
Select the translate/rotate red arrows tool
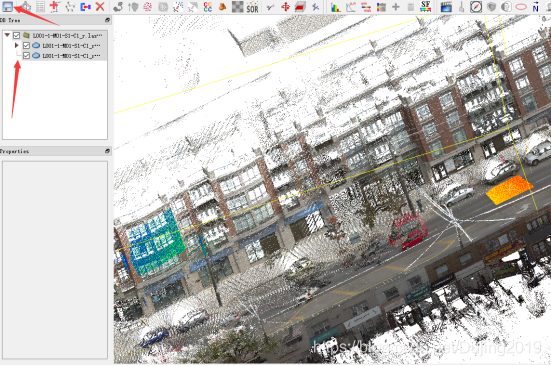tap(285, 7)
